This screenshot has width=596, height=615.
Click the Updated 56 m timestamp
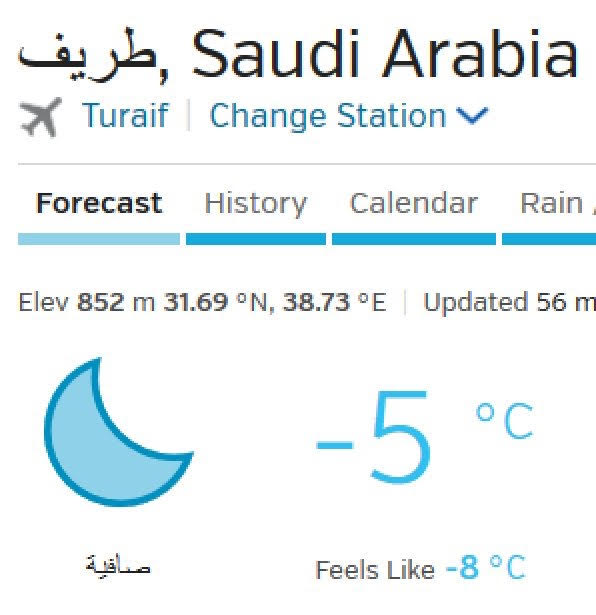[510, 302]
